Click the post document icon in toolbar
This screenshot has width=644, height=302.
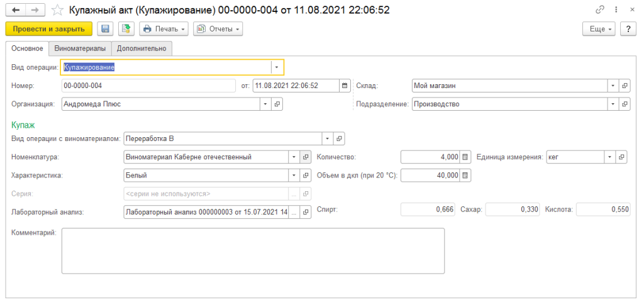(126, 29)
